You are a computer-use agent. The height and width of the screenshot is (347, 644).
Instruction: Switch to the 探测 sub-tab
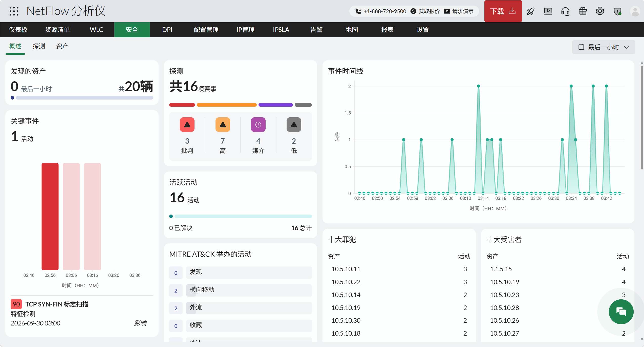39,46
